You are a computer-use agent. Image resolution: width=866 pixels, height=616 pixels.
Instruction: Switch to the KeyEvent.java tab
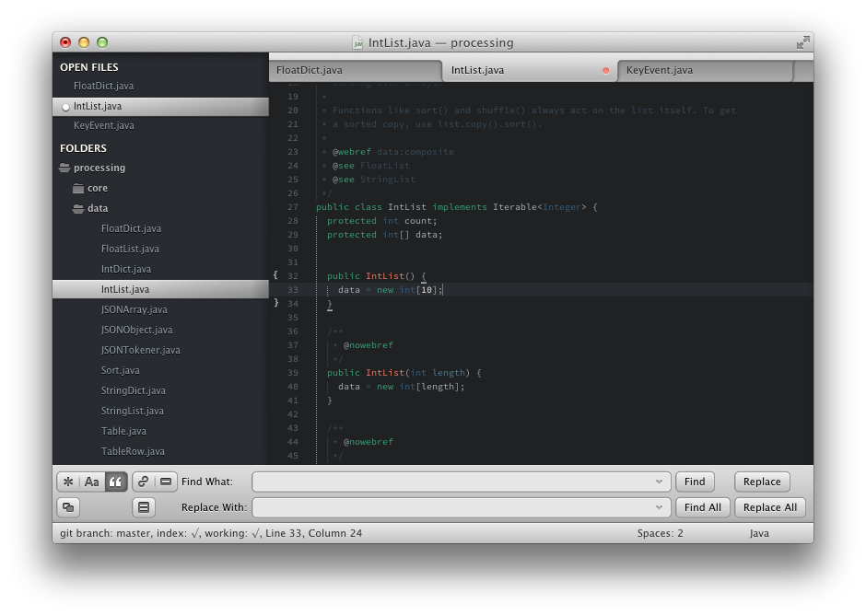704,70
